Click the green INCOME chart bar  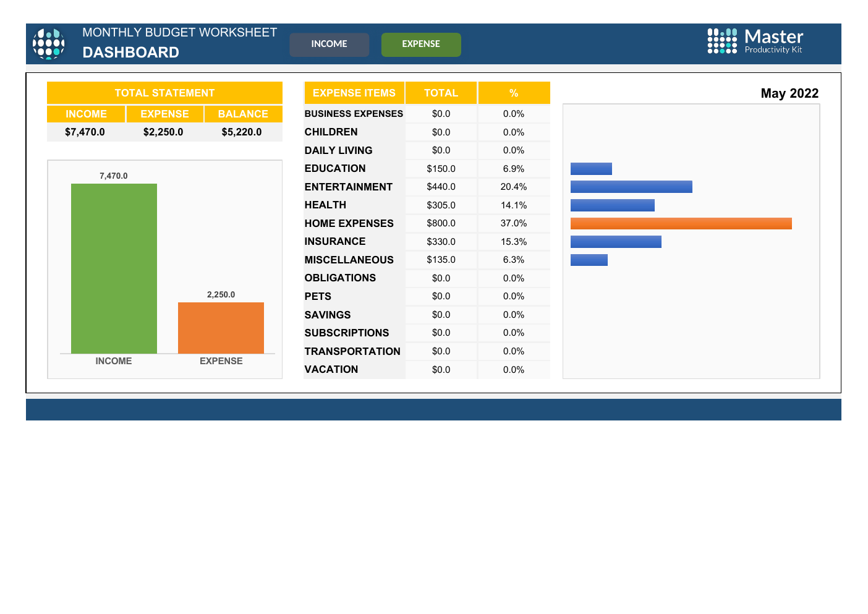tap(114, 268)
